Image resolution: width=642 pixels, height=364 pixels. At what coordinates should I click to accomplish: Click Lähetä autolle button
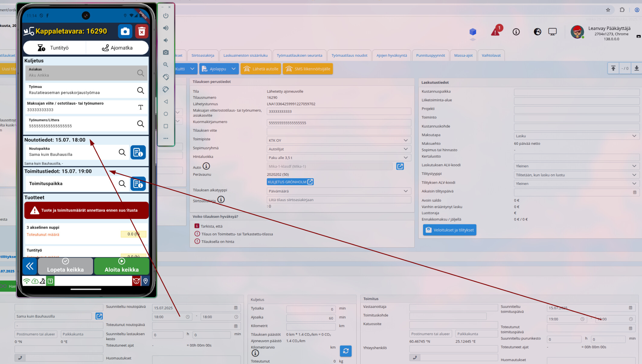click(x=261, y=69)
